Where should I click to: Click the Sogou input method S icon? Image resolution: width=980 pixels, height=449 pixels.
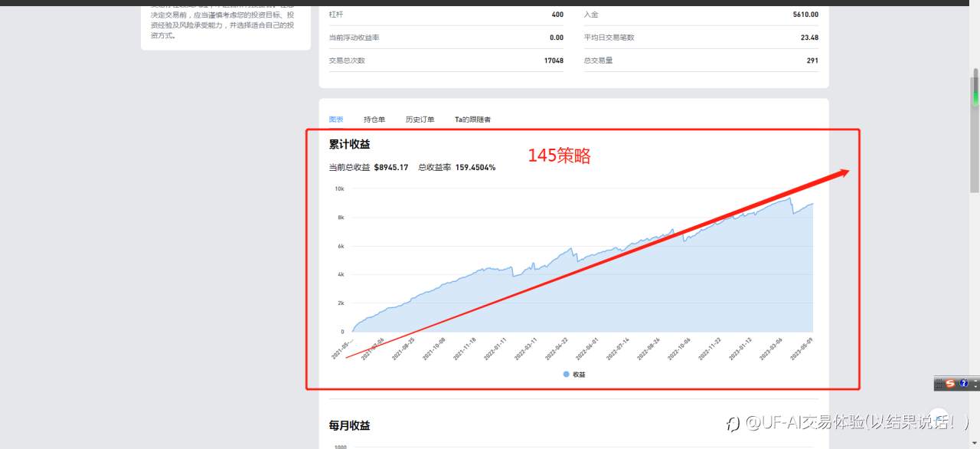(x=950, y=383)
